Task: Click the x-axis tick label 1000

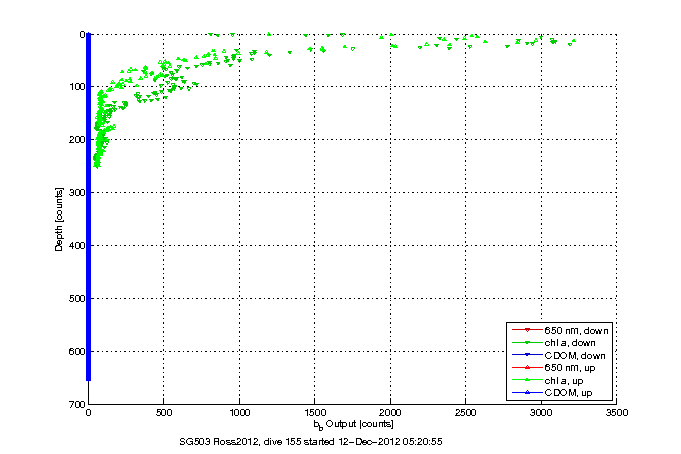Action: click(x=239, y=413)
